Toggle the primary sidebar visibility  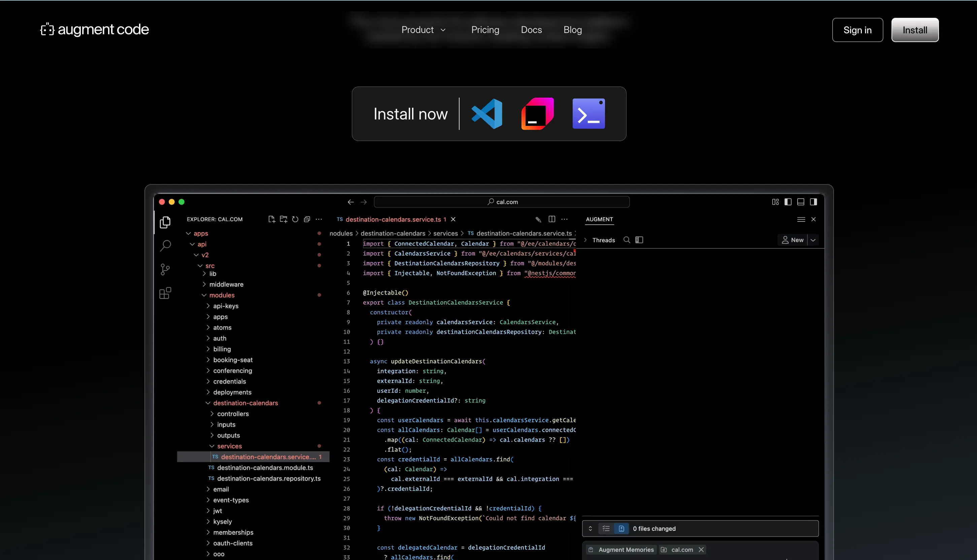pos(788,202)
